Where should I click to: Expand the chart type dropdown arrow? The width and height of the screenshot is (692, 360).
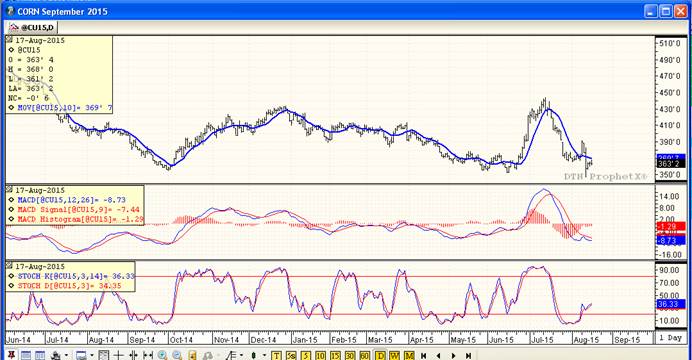coord(264,356)
